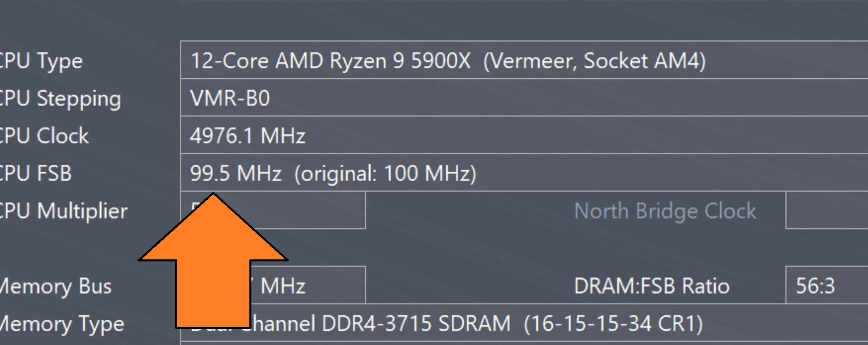Select the 4976.1 MHz clock field
This screenshot has width=868, height=345.
[x=524, y=135]
